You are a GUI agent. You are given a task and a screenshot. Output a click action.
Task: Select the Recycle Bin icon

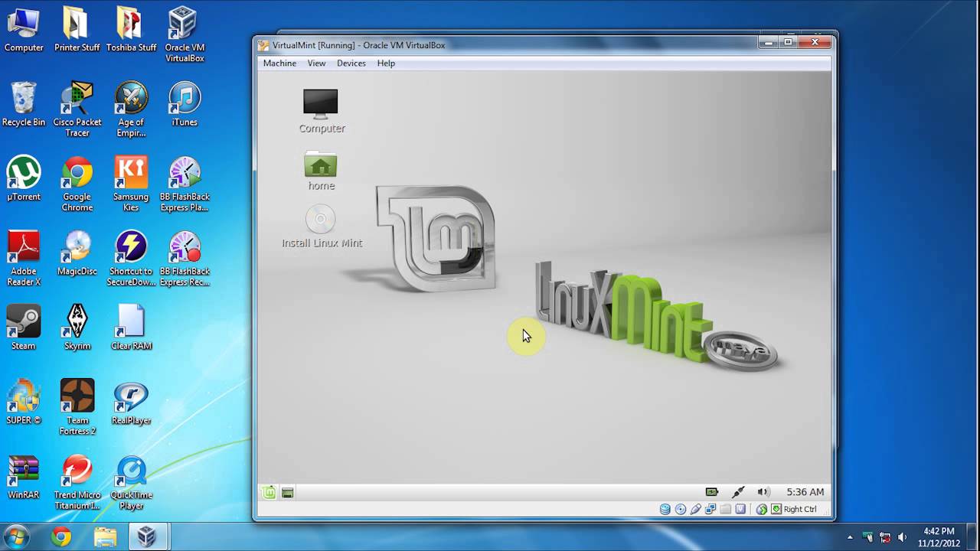click(24, 105)
